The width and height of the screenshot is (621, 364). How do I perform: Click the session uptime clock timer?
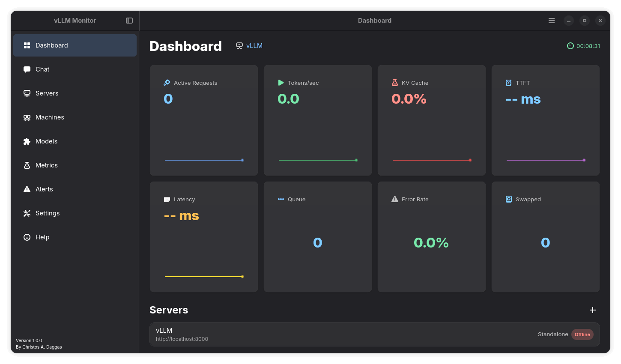pos(583,46)
